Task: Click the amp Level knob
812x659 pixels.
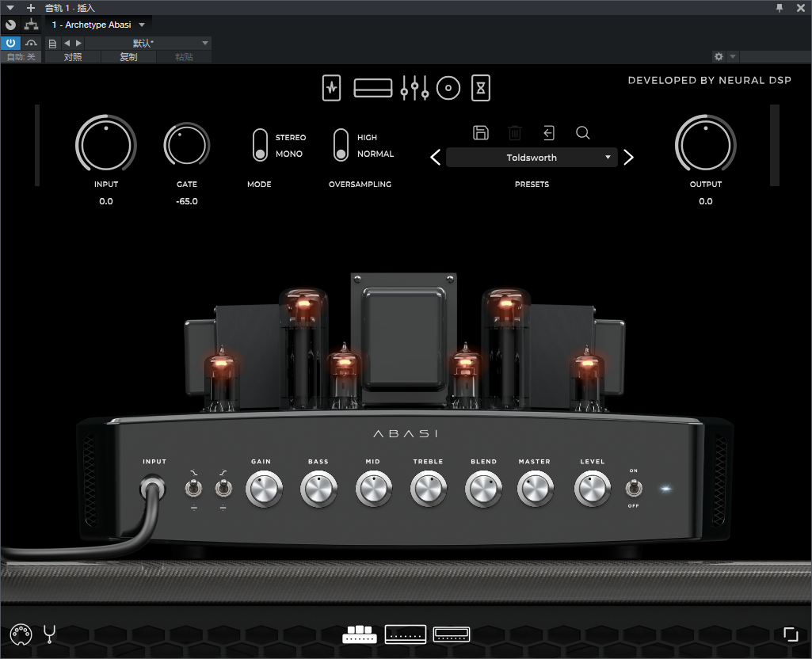Action: (x=593, y=488)
